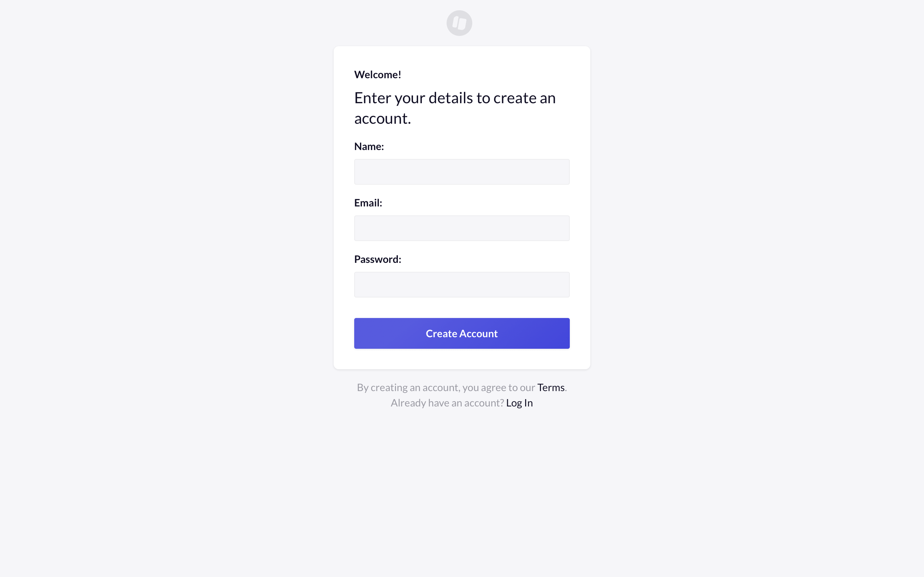Click the circular app logo at the top
924x577 pixels.
pos(460,23)
